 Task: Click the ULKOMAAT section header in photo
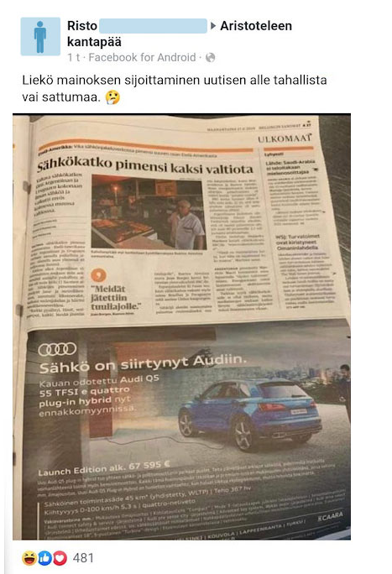(x=285, y=138)
